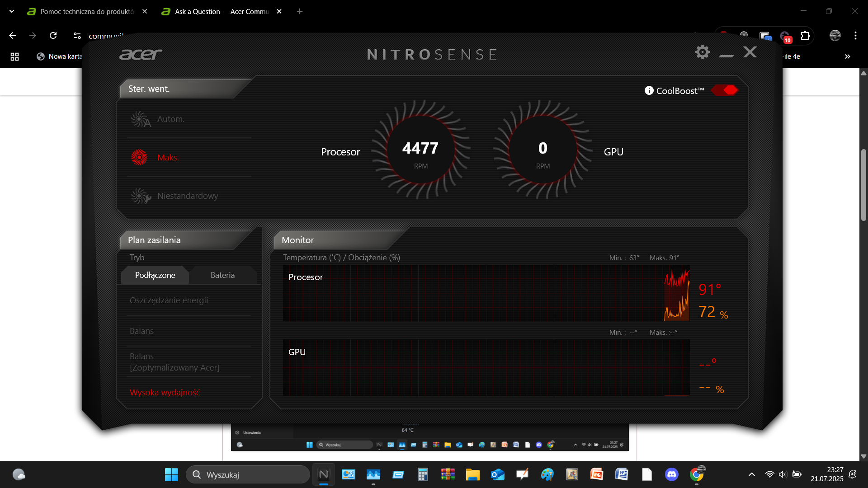The height and width of the screenshot is (488, 868).
Task: Click the CoolBoost info icon
Action: [x=649, y=90]
